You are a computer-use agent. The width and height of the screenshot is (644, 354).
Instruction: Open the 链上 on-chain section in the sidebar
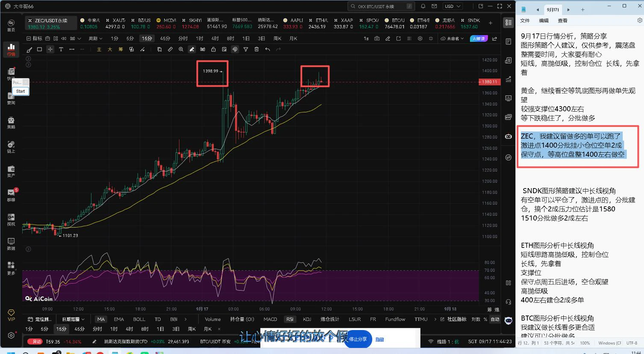[x=11, y=147]
